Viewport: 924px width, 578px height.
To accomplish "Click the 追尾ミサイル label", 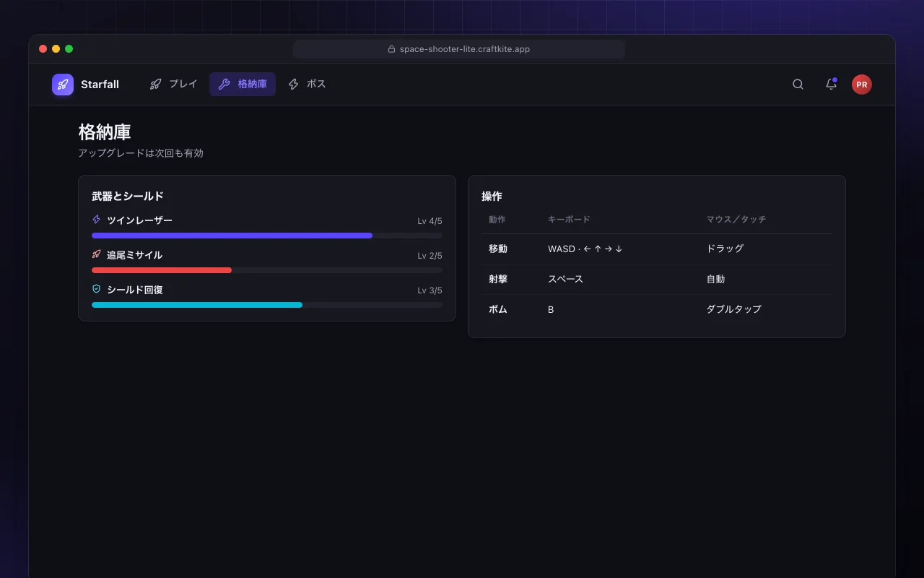I will tap(134, 255).
